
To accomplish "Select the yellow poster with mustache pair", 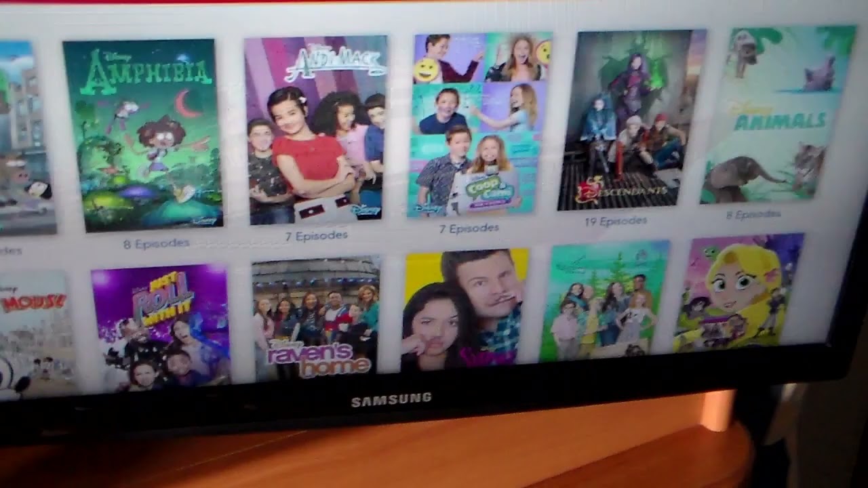I will (x=466, y=310).
